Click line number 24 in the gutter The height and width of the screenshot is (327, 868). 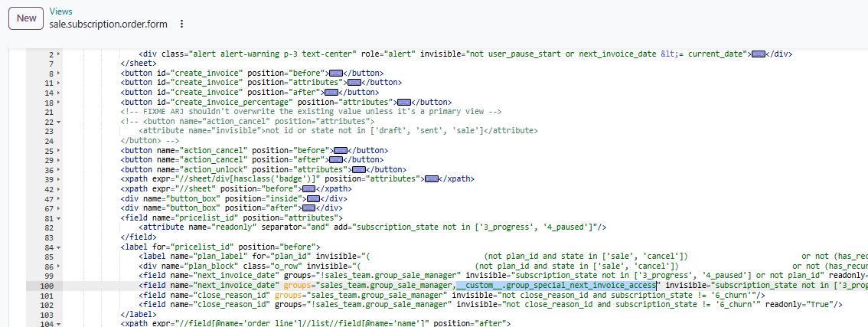point(49,140)
